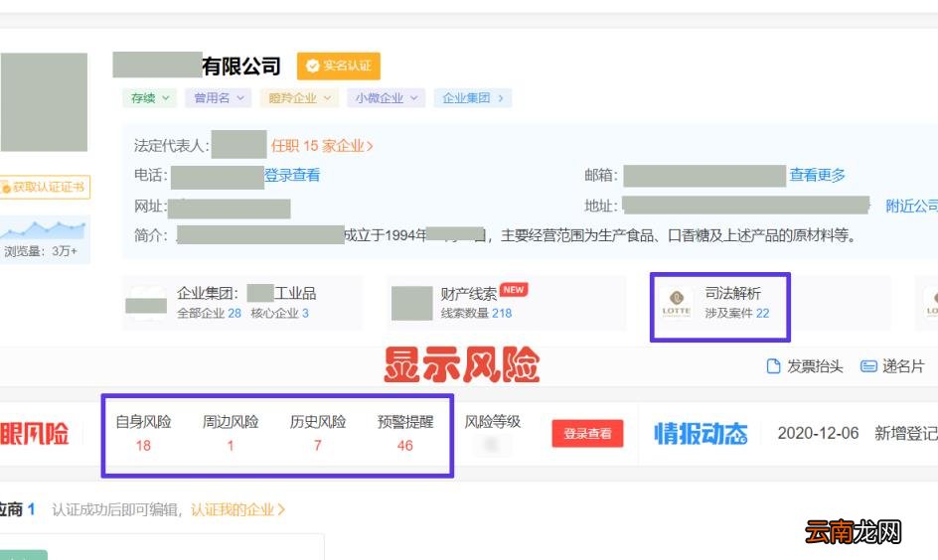Image resolution: width=938 pixels, height=560 pixels.
Task: Select the 自身风险 18 risk item
Action: [143, 433]
